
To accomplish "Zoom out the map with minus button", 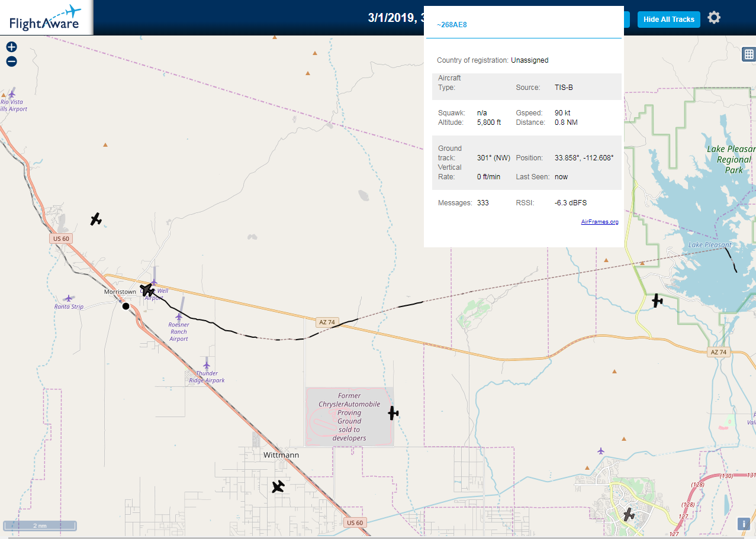I will 12,62.
